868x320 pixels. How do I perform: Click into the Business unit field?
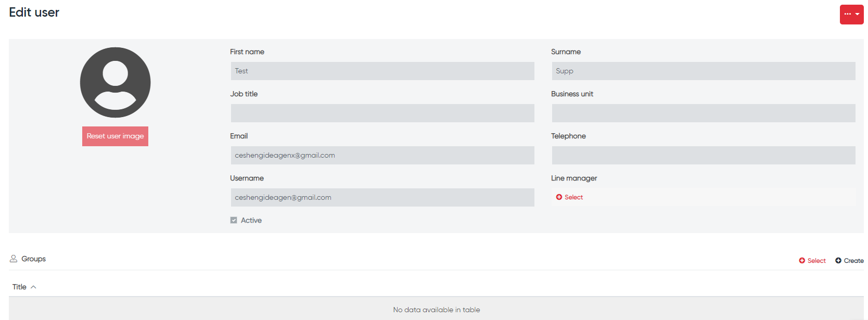click(704, 113)
